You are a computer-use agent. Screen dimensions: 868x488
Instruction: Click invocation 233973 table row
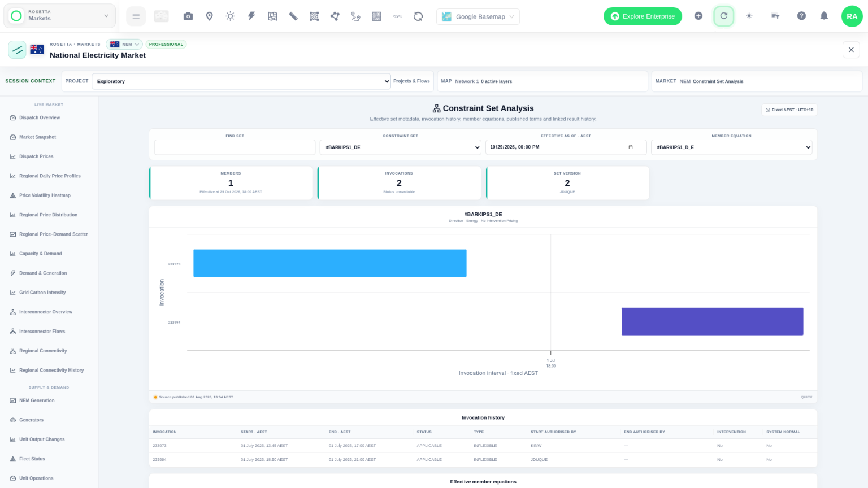(483, 446)
